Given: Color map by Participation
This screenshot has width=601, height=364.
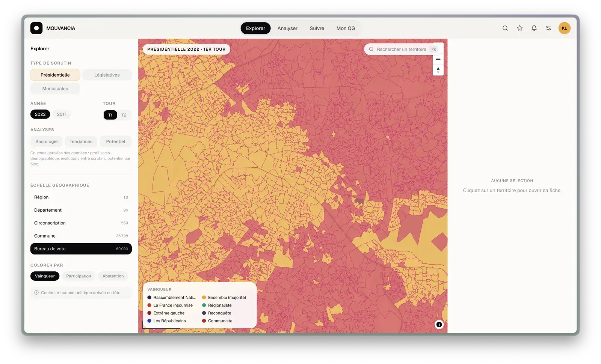Looking at the screenshot, I should [x=79, y=276].
